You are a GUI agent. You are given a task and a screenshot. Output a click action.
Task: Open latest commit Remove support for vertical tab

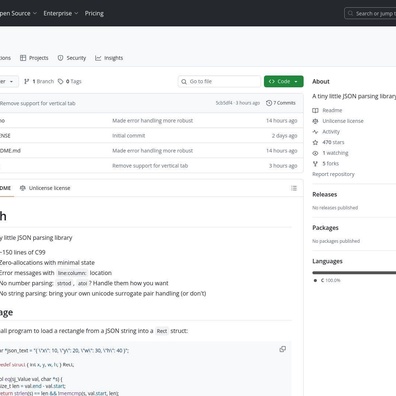(x=38, y=103)
